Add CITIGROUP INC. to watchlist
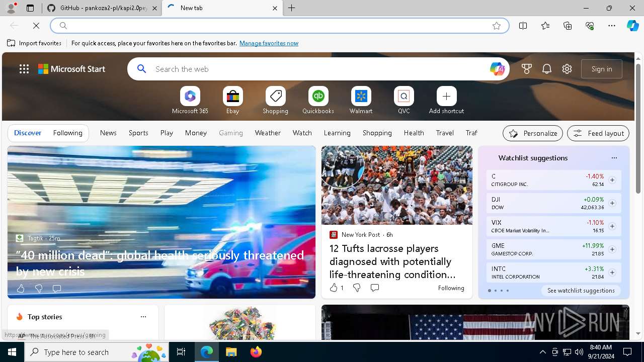The image size is (644, 362). (612, 180)
